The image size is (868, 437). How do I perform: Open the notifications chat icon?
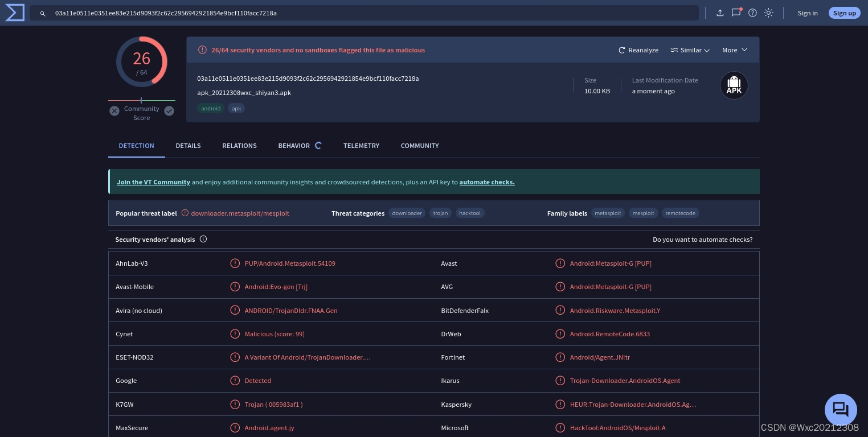tap(736, 13)
